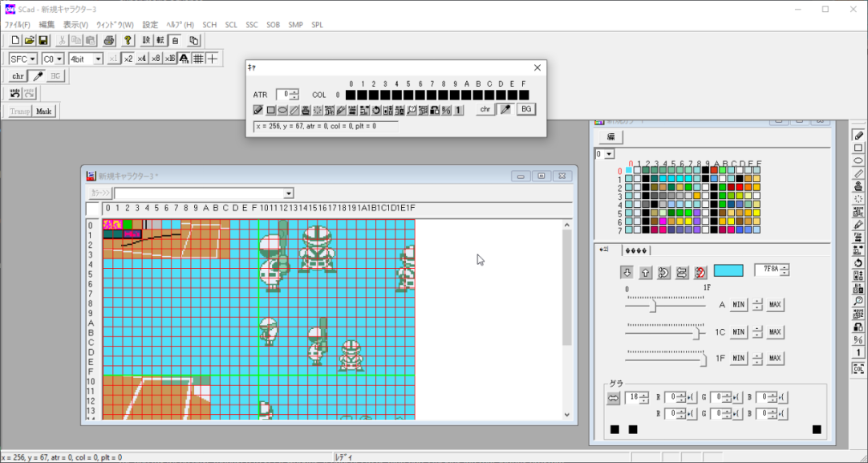Image resolution: width=868 pixels, height=463 pixels.
Task: Open the 設定 menu
Action: point(150,25)
